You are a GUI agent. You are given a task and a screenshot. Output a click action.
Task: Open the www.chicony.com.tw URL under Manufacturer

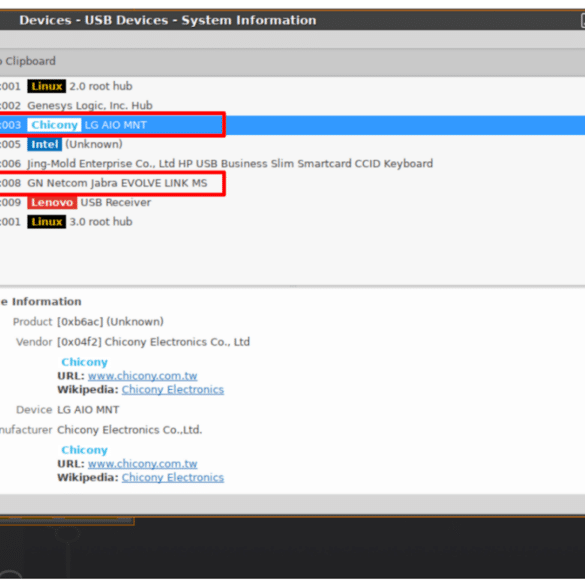tap(143, 464)
